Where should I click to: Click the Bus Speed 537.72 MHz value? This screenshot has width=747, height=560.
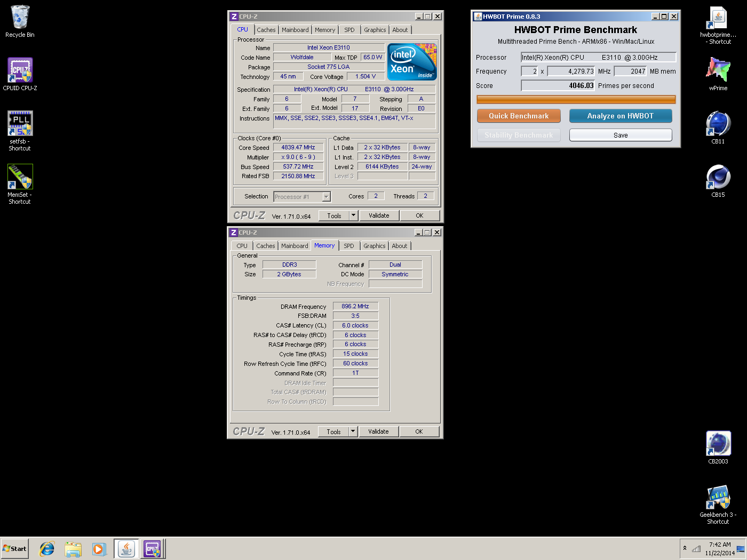[298, 166]
